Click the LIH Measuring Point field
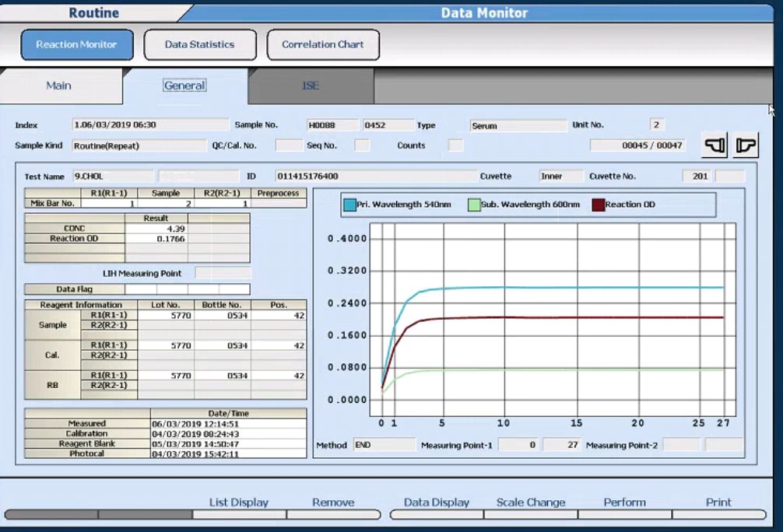 pyautogui.click(x=223, y=273)
